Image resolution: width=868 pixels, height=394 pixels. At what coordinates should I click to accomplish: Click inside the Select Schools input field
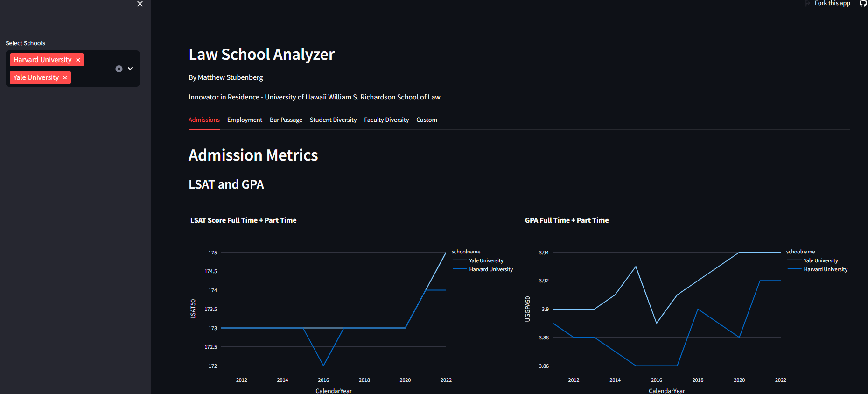(93, 77)
